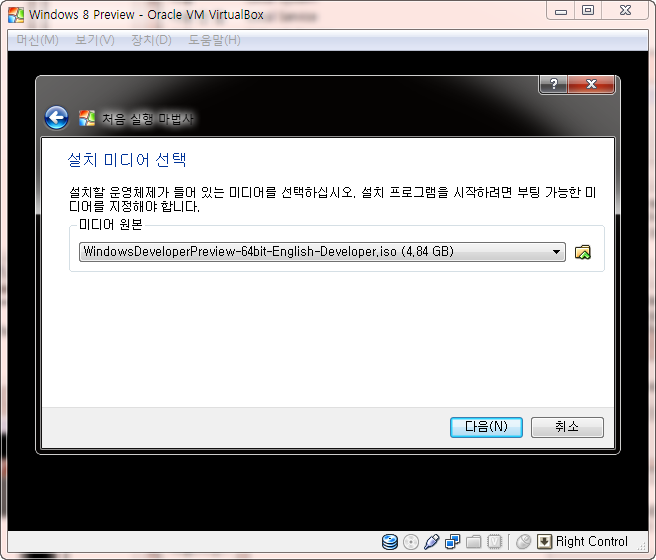Click the virtualization chip status icon

495,542
